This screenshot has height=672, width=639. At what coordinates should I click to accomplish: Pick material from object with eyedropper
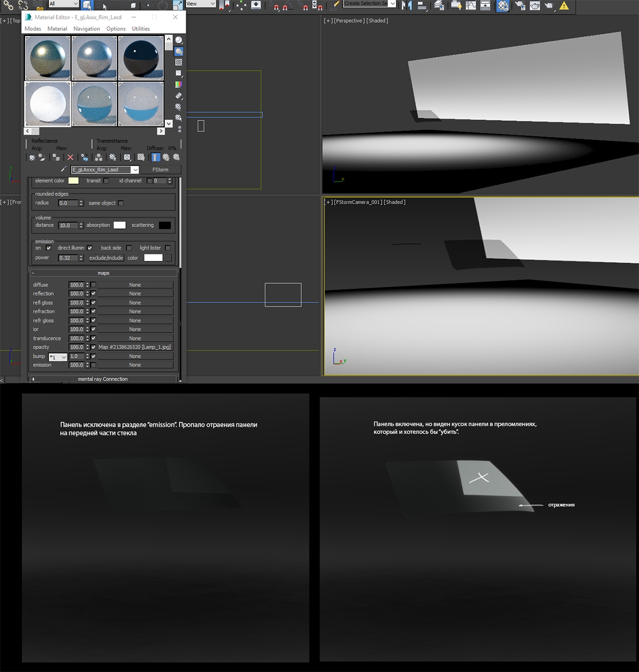[x=64, y=170]
